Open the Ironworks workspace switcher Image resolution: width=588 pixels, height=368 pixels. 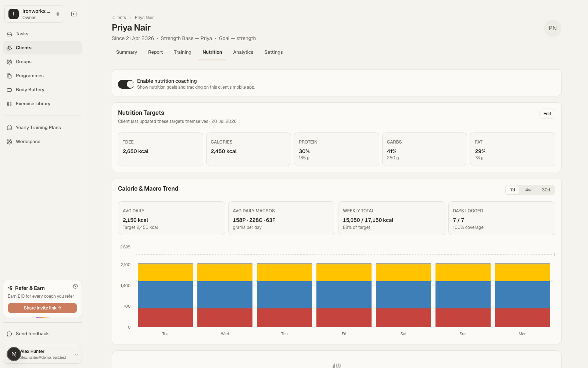(x=34, y=14)
